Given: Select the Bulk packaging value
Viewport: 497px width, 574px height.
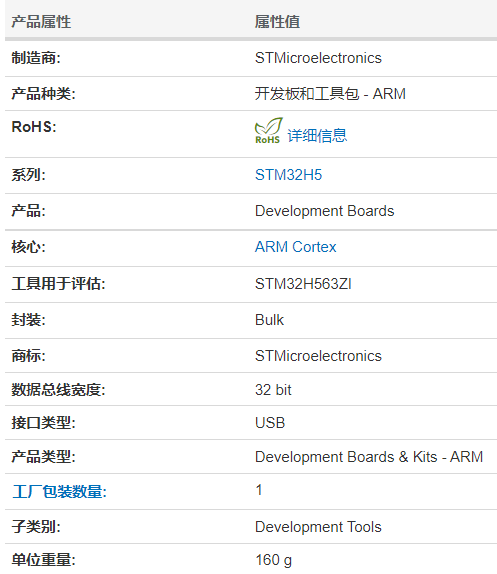Looking at the screenshot, I should (x=269, y=320).
